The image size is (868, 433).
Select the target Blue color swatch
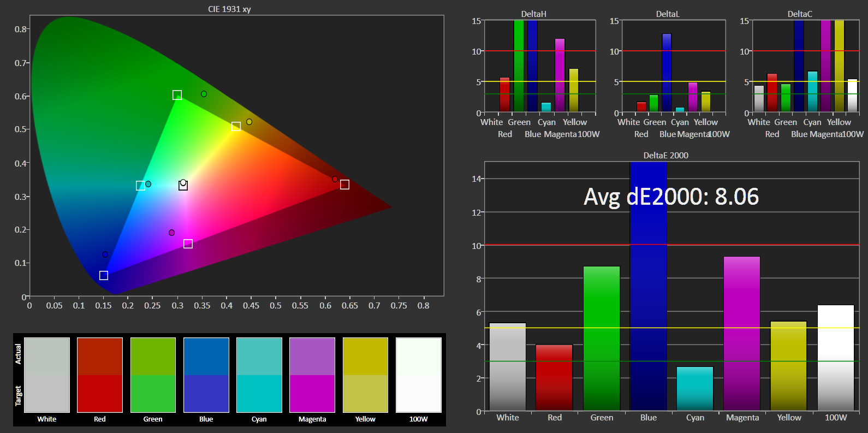point(206,393)
